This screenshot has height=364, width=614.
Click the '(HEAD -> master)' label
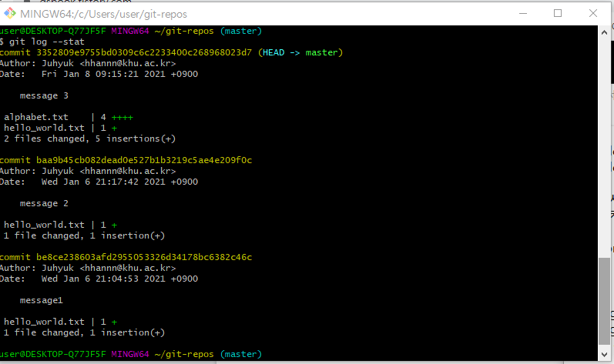300,52
